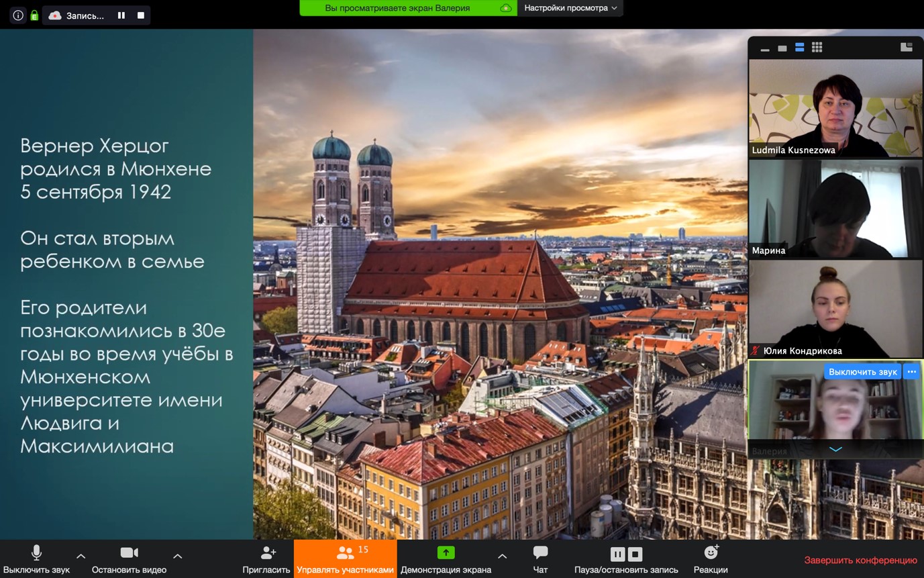The image size is (924, 578).
Task: Expand share options arrow beside Демонстрация экрана
Action: [502, 556]
